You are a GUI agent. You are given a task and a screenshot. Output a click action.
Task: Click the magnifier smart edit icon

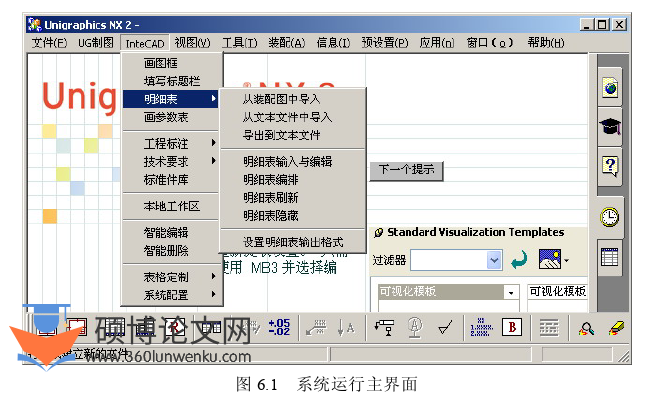tap(587, 329)
